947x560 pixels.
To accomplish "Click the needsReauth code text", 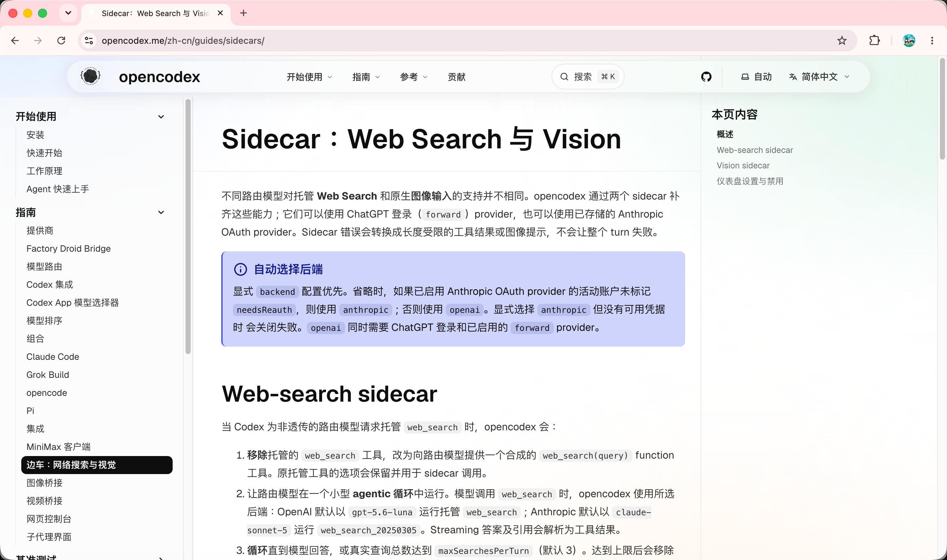I will coord(264,310).
